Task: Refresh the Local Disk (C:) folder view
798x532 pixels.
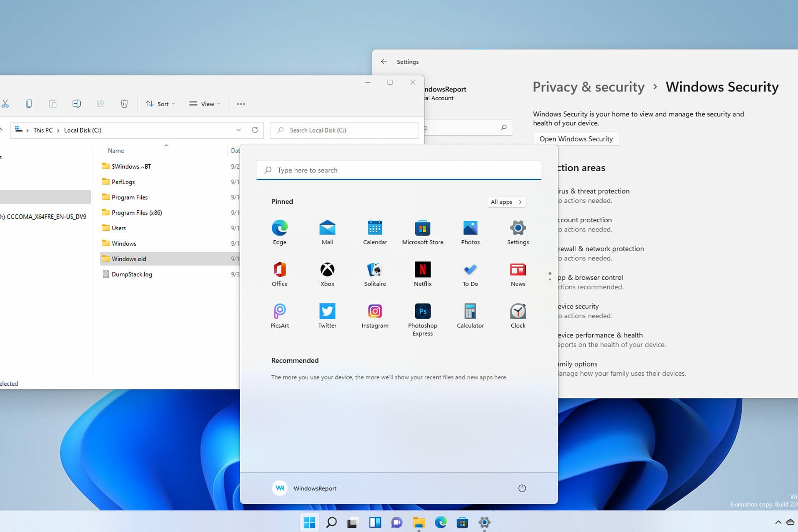Action: coord(255,130)
